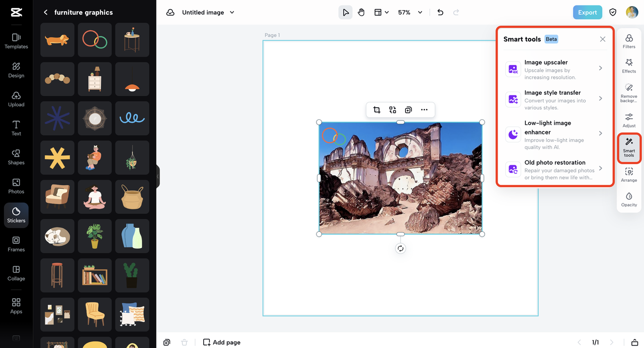644x348 pixels.
Task: Select the ruins photo on canvas
Action: 400,178
